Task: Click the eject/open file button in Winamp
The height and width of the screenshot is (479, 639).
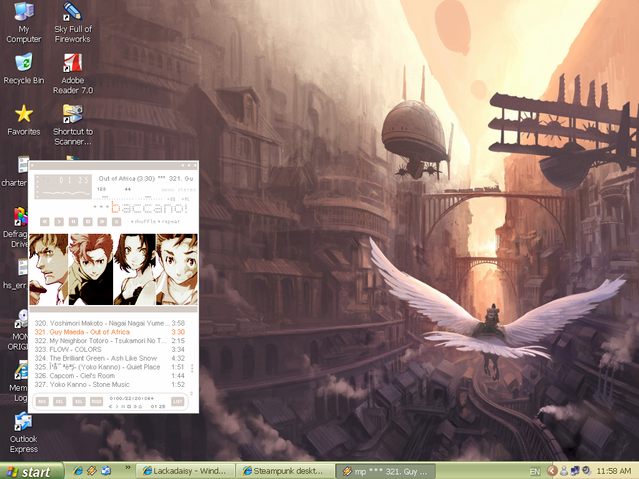Action: pyautogui.click(x=117, y=221)
